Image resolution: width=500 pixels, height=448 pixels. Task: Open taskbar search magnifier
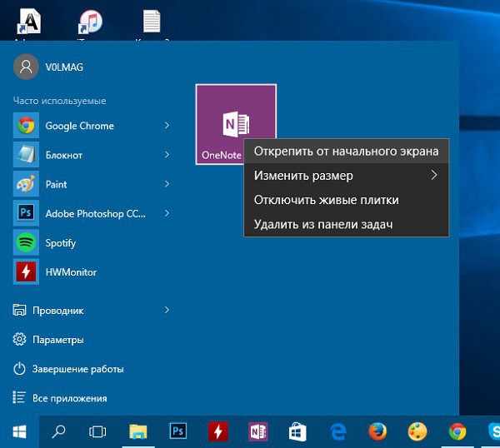point(58,432)
